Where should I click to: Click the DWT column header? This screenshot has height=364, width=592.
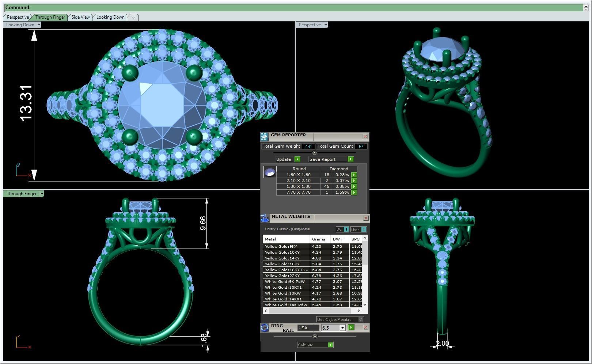point(340,239)
